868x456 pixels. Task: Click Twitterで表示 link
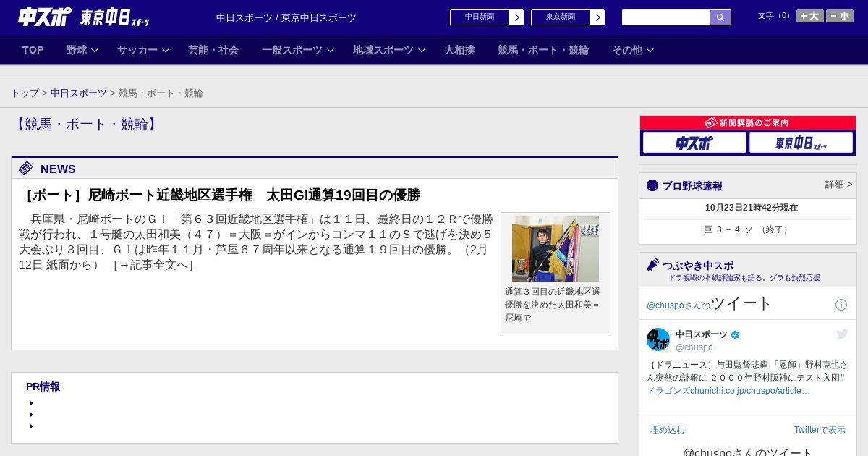820,430
